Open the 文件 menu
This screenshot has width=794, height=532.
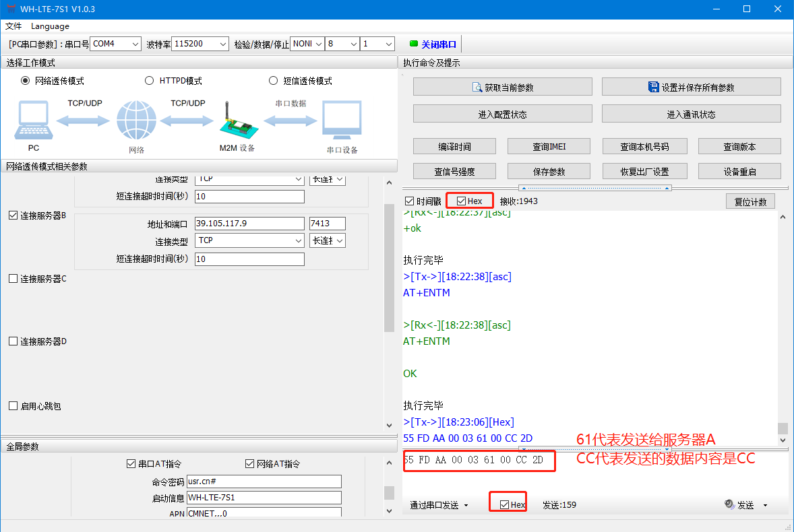point(13,26)
